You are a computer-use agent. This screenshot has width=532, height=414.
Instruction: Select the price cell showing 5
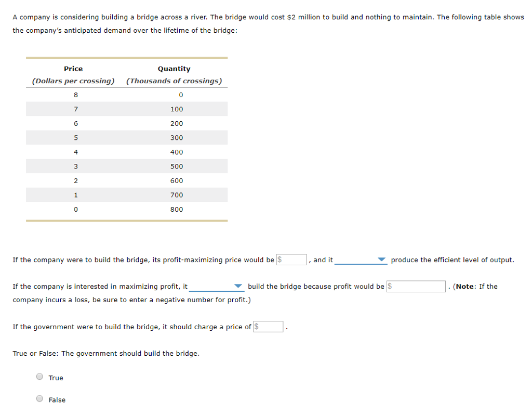76,138
